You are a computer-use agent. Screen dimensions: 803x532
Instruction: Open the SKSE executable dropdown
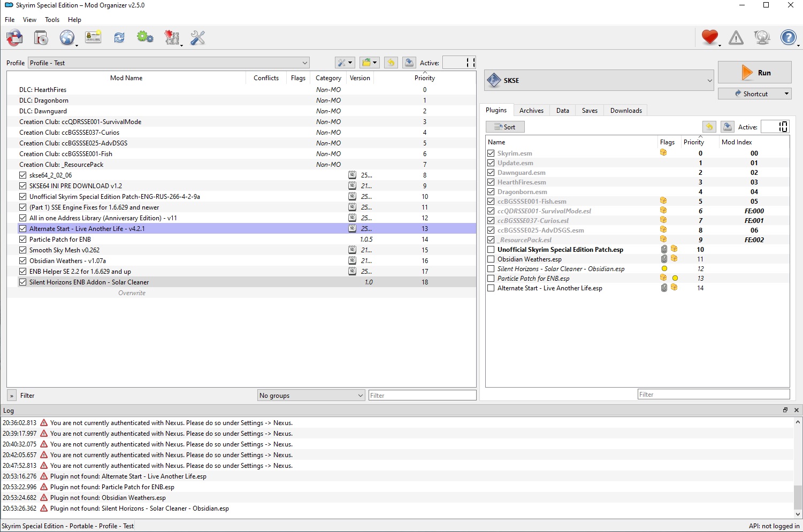tap(599, 80)
